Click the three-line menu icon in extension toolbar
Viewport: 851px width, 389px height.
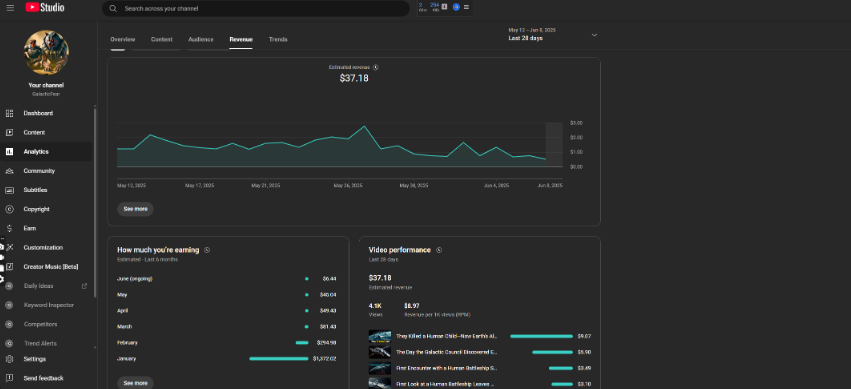tap(466, 7)
